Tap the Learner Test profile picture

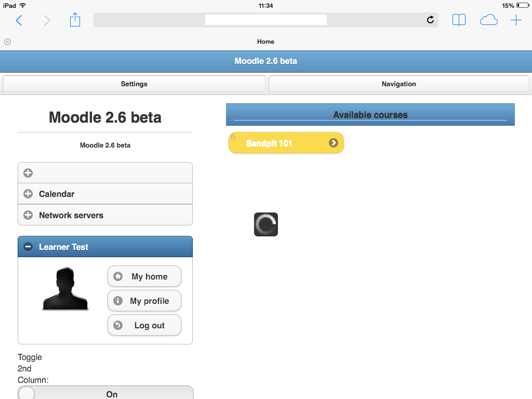65,288
